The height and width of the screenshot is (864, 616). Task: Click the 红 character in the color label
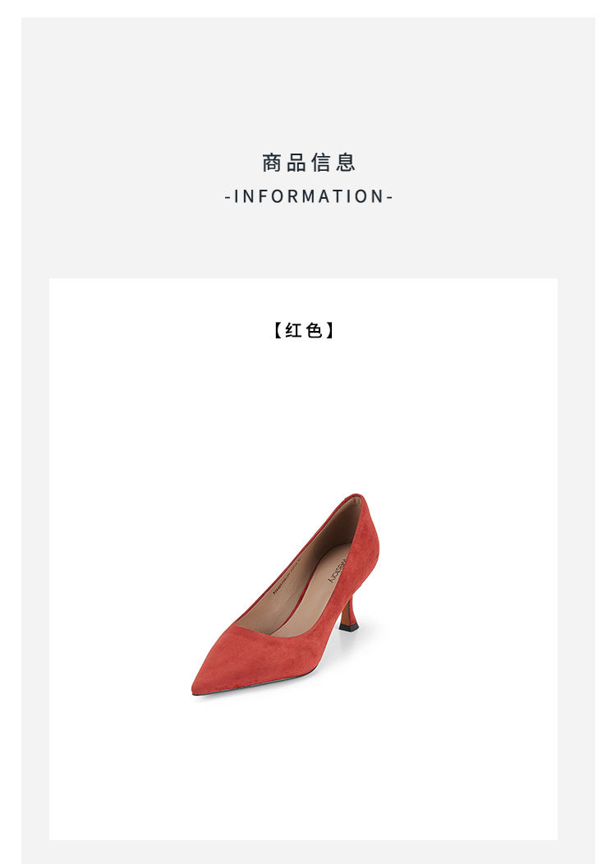(294, 330)
